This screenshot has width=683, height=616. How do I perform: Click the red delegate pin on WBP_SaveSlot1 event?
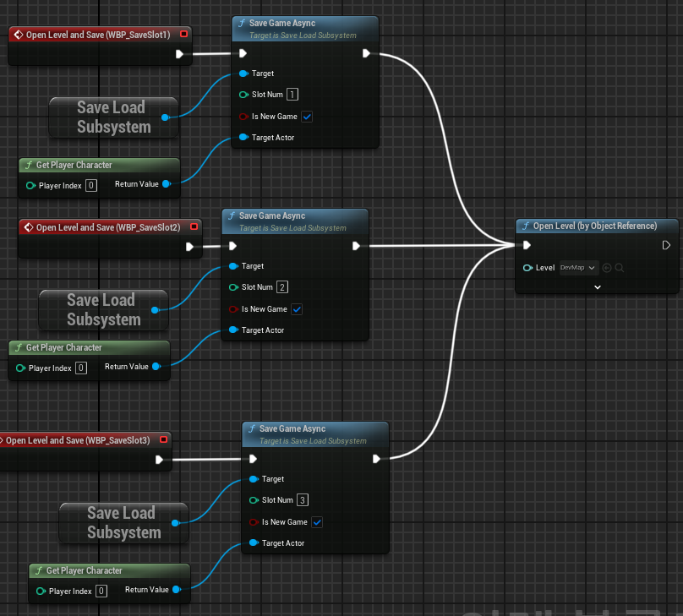pos(183,34)
